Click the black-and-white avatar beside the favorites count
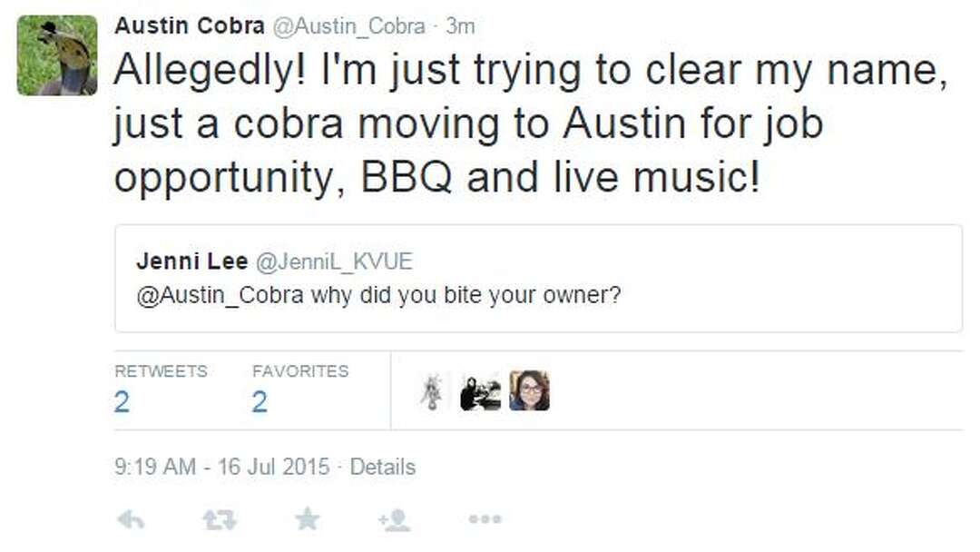Screen dimensions: 980x552 pos(480,391)
